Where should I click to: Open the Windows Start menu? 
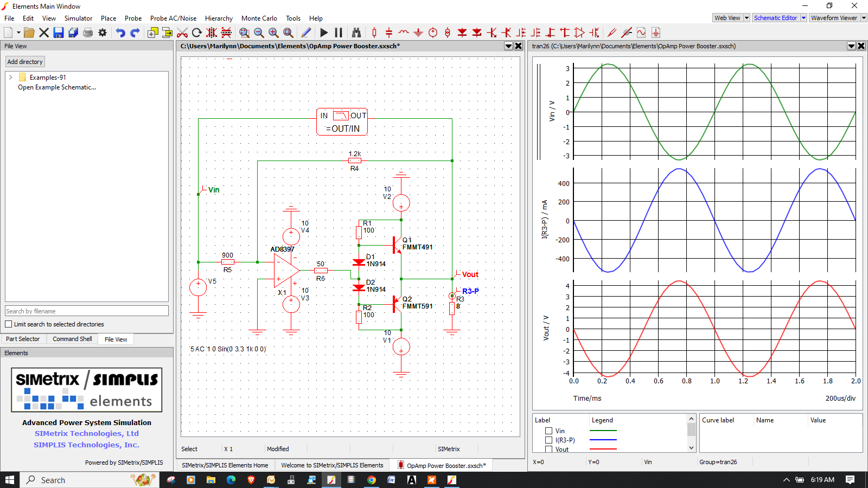[10, 480]
